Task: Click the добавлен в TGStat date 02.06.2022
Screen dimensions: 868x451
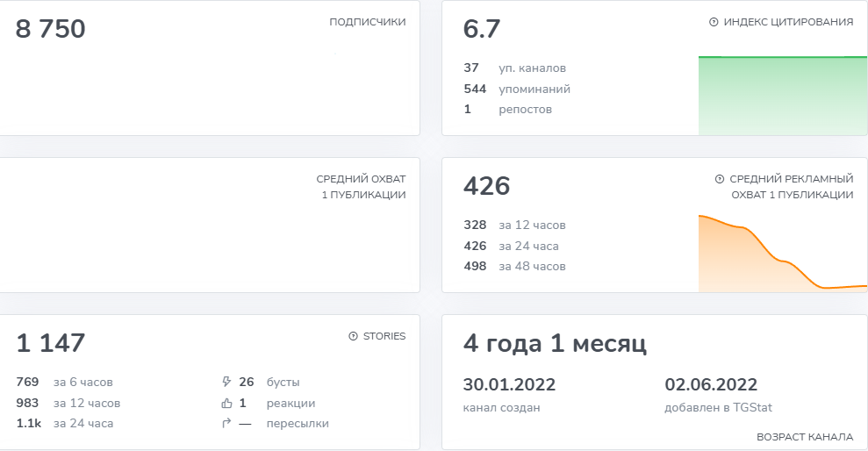Action: 711,384
